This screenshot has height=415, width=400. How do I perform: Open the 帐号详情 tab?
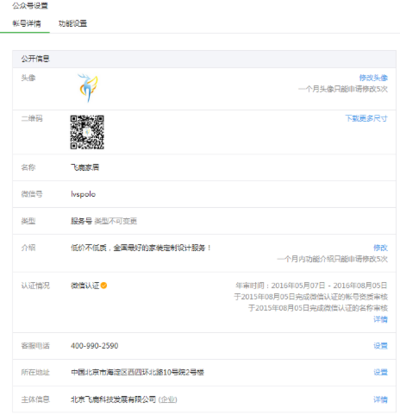27,24
